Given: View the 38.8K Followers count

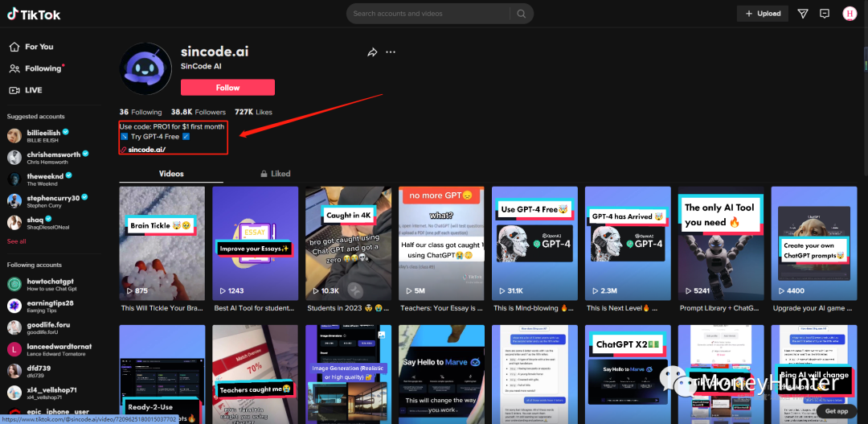Looking at the screenshot, I should [x=199, y=112].
